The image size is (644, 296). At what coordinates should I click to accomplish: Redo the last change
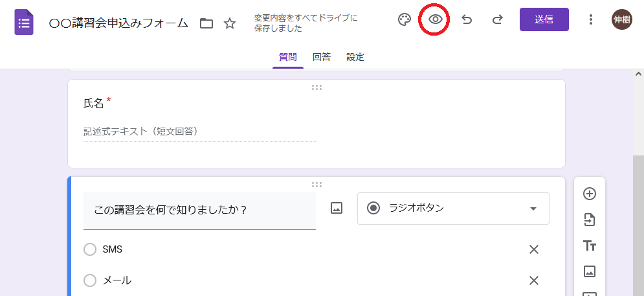(x=497, y=19)
